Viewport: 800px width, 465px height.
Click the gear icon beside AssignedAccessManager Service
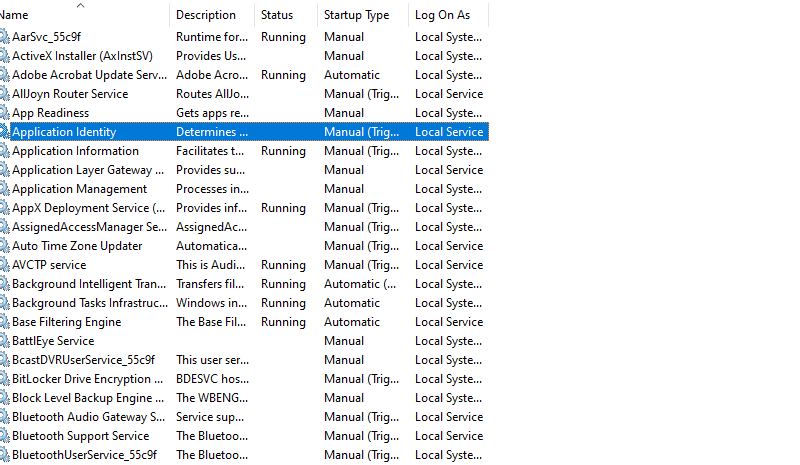click(4, 227)
